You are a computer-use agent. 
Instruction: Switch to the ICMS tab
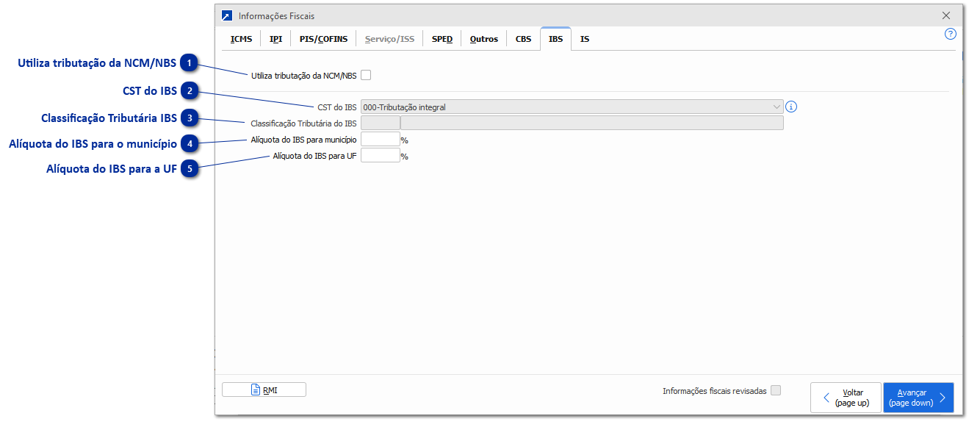241,39
